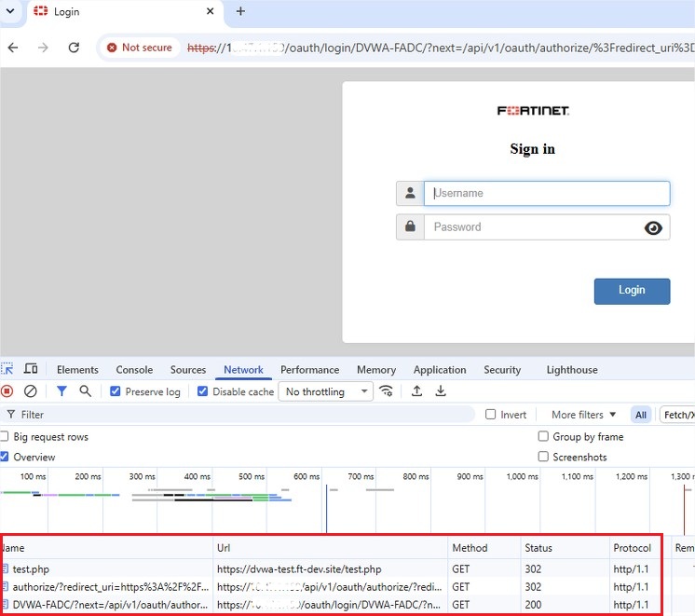Click the 700 ms timeline marker
Image resolution: width=695 pixels, height=616 pixels.
click(361, 476)
